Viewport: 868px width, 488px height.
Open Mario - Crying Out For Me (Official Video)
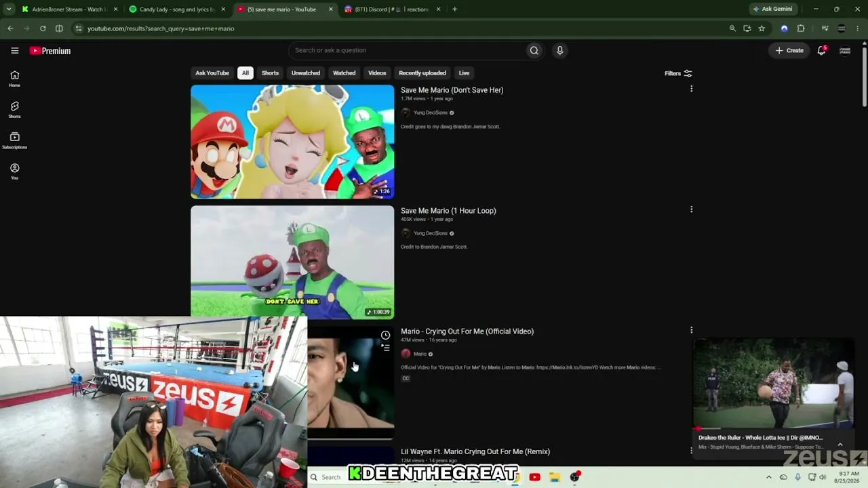coord(467,331)
